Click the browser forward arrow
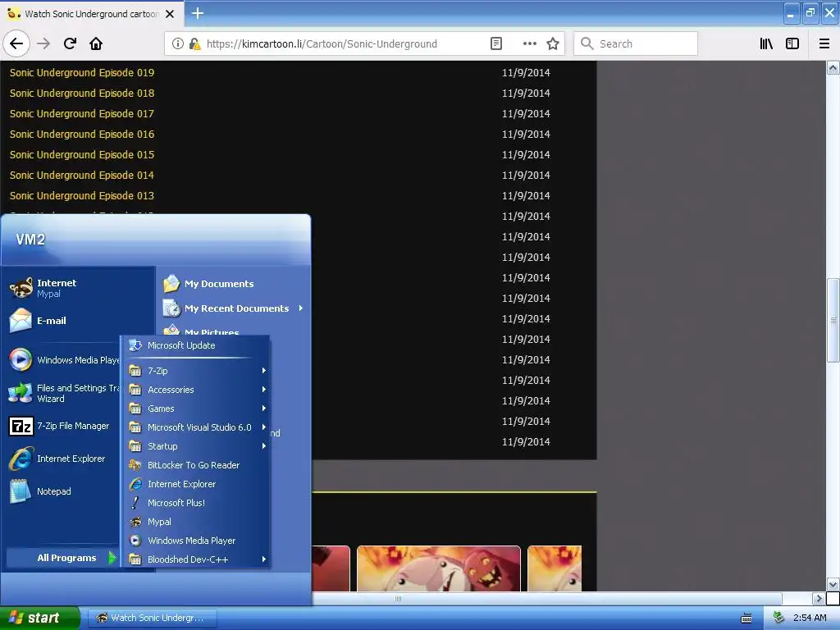 coord(43,43)
